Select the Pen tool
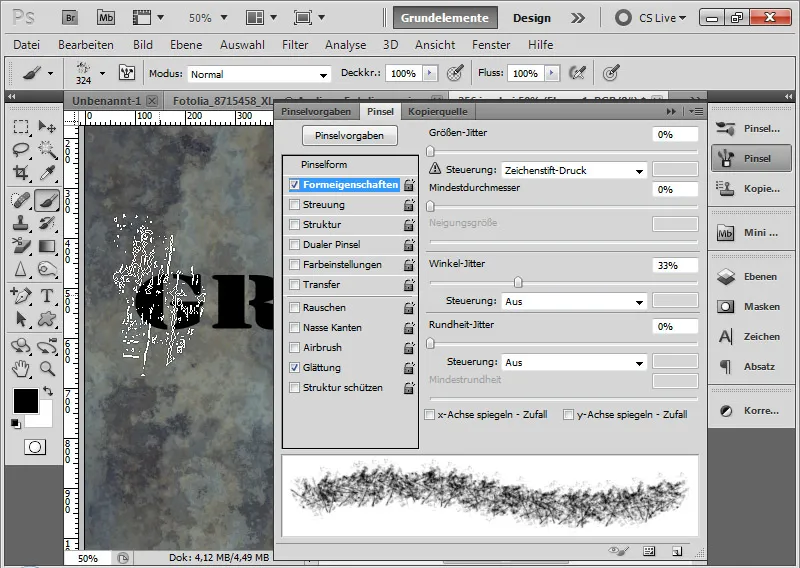800x568 pixels. click(21, 296)
